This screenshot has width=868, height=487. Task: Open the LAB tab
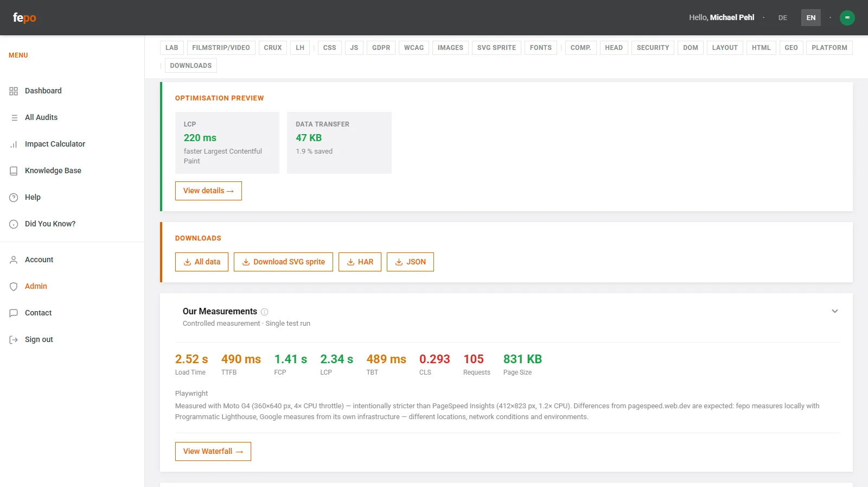tap(172, 48)
